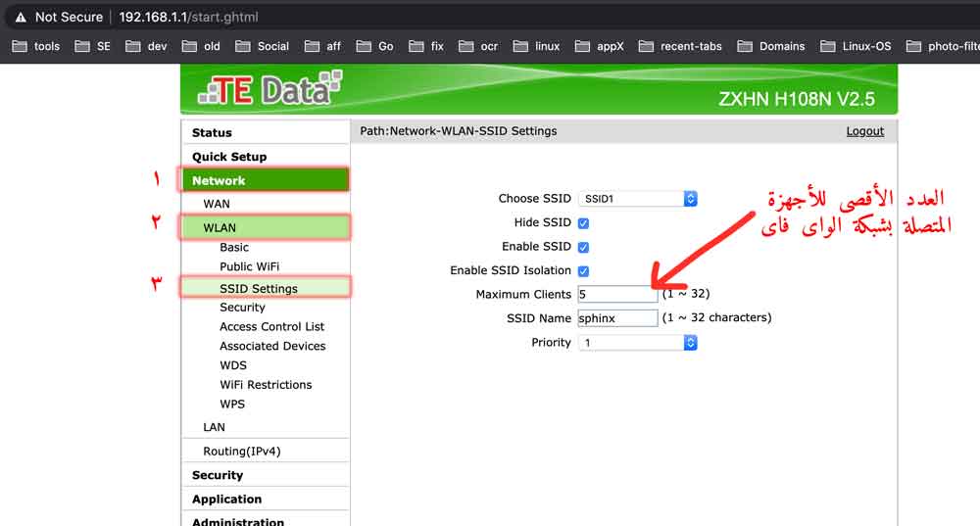The image size is (980, 526).
Task: Click the Maximum Clients input field
Action: [617, 294]
